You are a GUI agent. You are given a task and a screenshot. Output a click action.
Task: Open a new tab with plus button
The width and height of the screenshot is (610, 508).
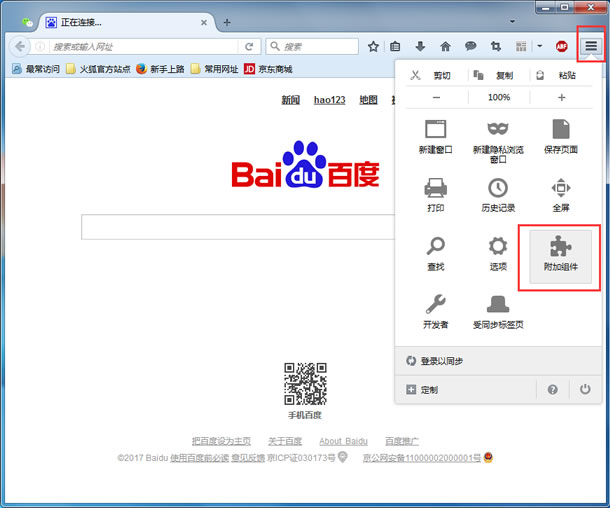click(x=227, y=23)
